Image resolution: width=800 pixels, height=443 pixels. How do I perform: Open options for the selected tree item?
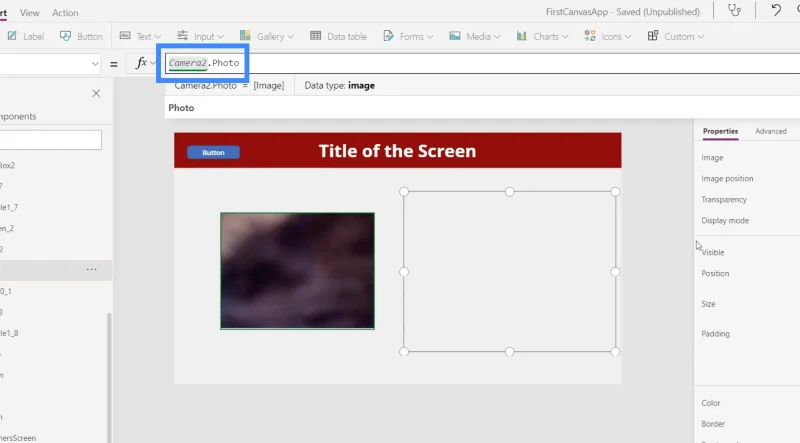point(91,269)
